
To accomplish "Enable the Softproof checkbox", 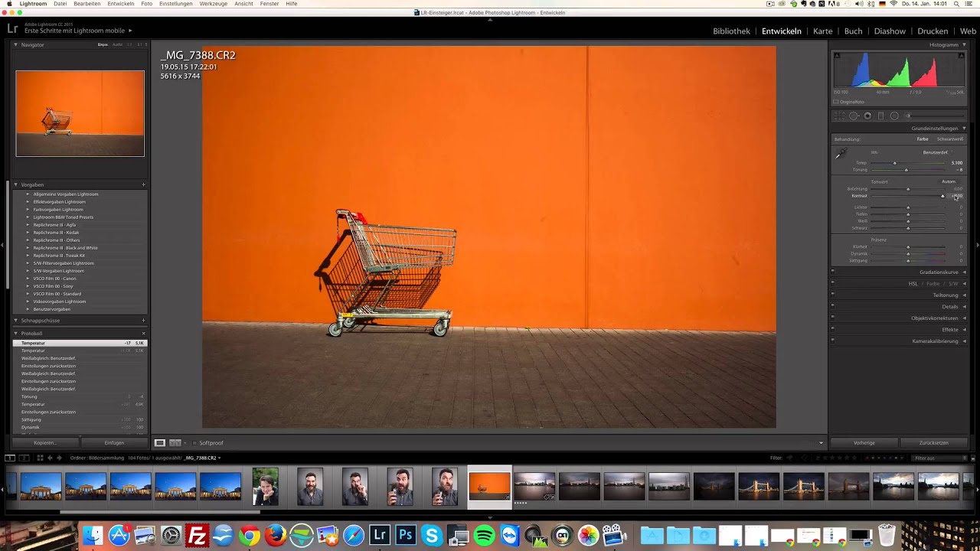I will point(194,443).
